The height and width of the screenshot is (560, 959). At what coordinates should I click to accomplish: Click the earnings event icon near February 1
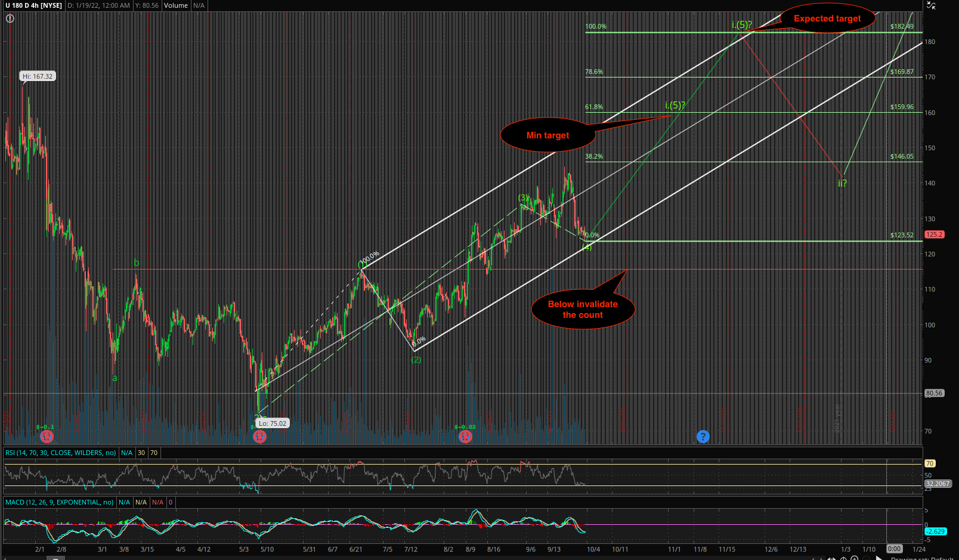click(47, 437)
